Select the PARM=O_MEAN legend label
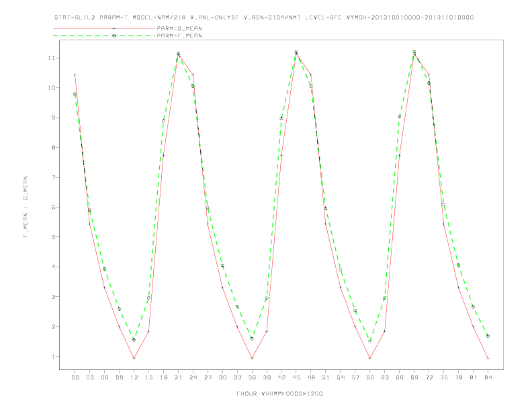Screen dimensions: 532x411 pos(179,28)
